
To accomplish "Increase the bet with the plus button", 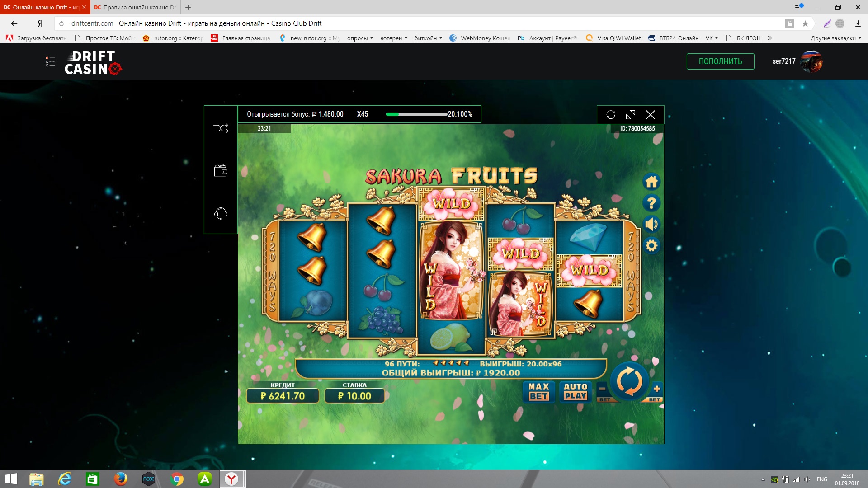I will pos(656,389).
